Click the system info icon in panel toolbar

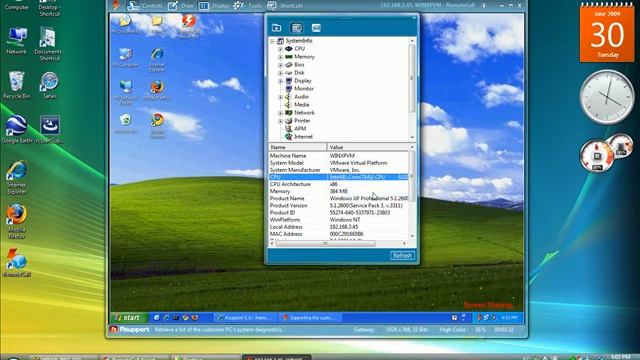pos(296,28)
